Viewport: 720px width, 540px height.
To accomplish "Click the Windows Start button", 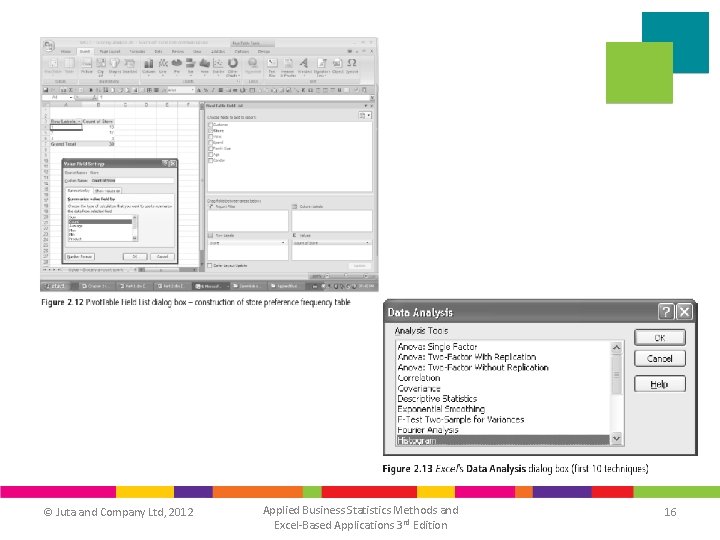I will coord(56,286).
